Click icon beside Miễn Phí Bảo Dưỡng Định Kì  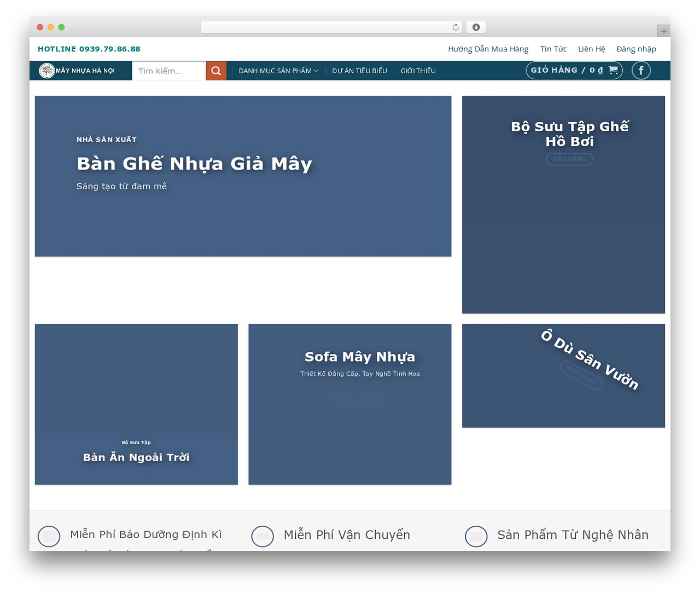49,537
